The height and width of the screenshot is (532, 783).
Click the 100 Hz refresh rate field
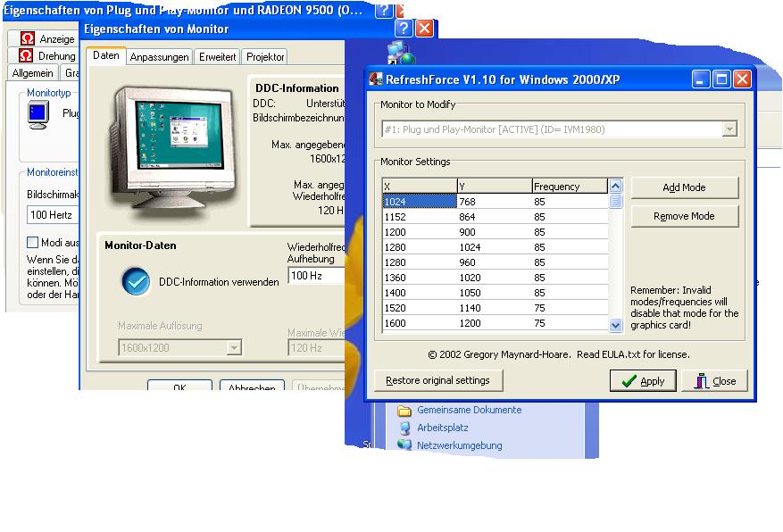(317, 276)
